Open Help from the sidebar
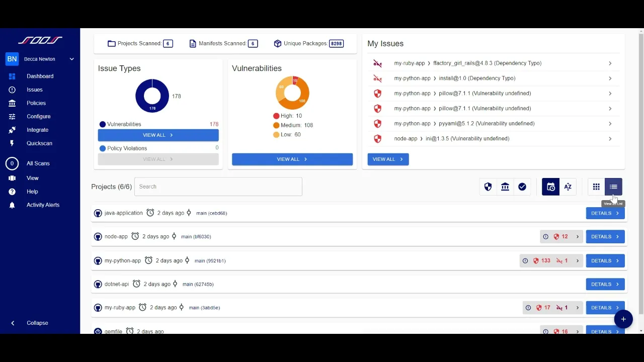The width and height of the screenshot is (644, 362). (32, 192)
